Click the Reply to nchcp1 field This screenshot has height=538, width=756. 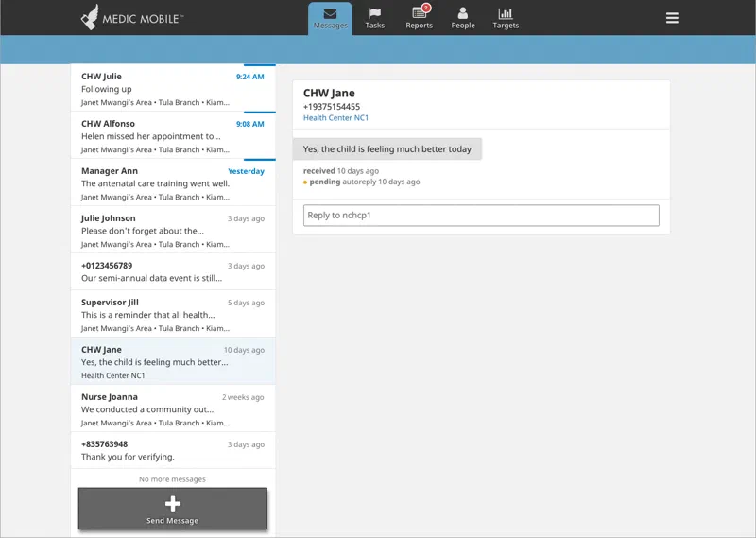point(480,216)
